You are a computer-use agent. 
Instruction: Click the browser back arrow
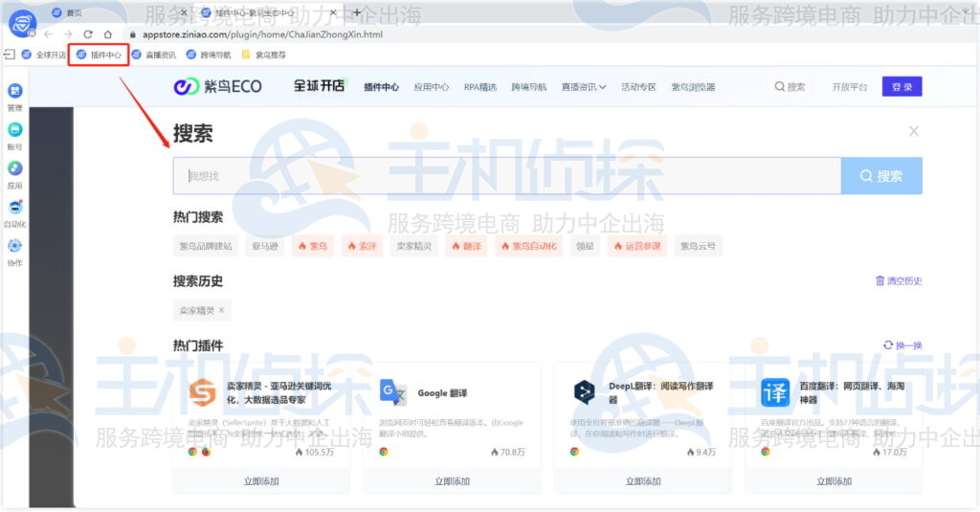[48, 34]
